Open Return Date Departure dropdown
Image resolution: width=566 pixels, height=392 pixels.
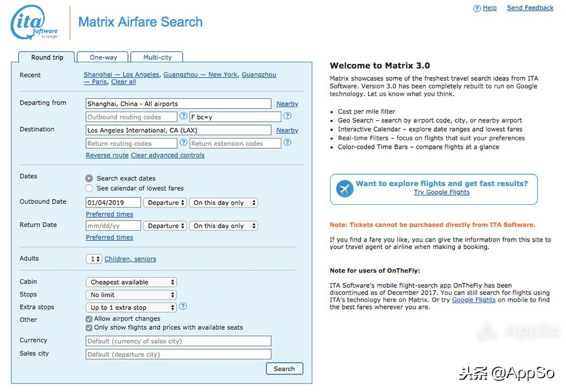pyautogui.click(x=165, y=226)
